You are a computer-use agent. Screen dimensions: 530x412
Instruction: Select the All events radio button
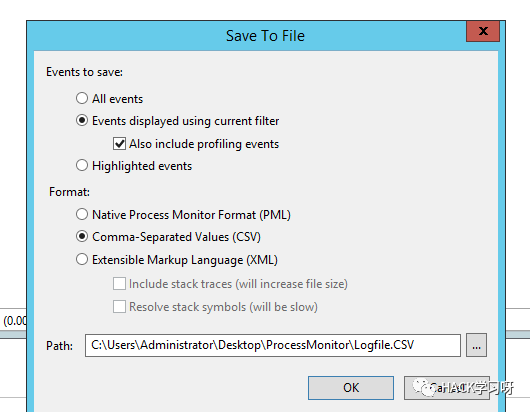coord(82,98)
